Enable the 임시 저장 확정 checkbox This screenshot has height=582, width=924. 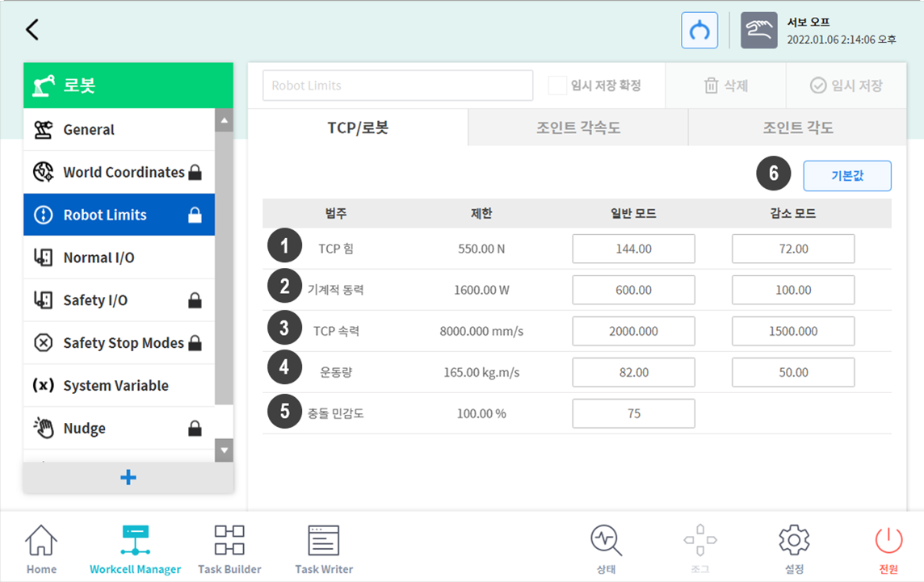pos(556,85)
